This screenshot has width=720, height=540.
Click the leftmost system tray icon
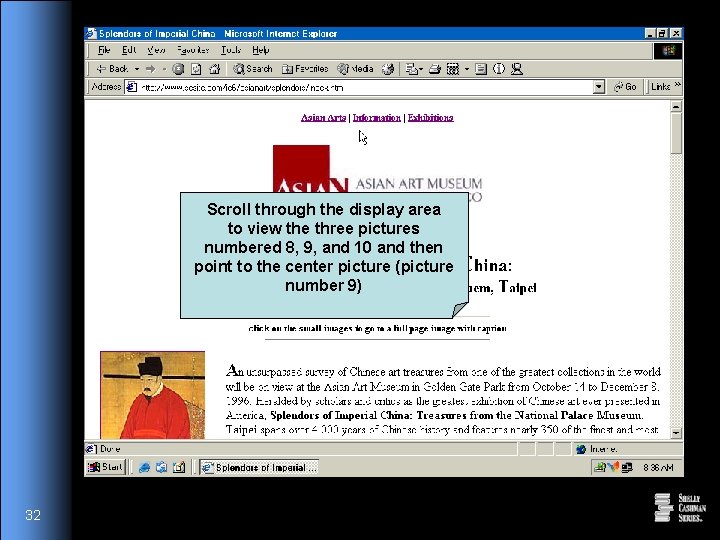(599, 467)
